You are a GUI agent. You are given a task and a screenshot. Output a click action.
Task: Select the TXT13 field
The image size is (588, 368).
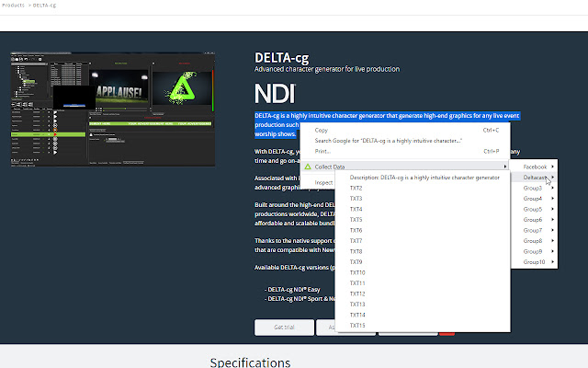[423, 305]
